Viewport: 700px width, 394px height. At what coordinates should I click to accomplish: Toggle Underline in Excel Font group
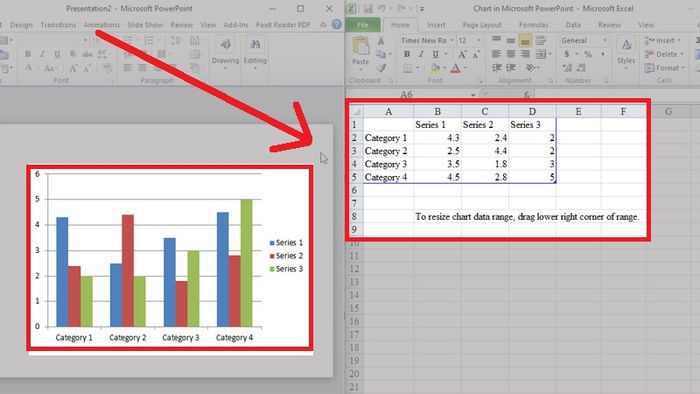click(435, 54)
